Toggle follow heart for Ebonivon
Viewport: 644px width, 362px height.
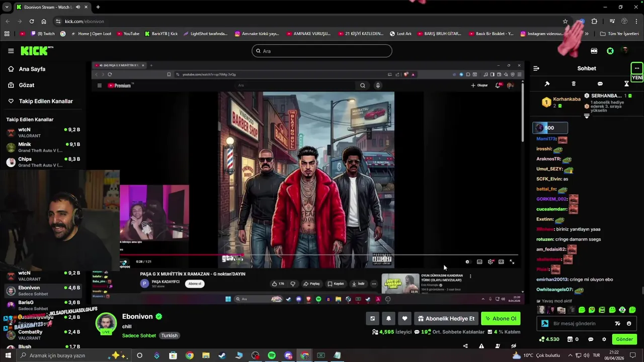405,318
